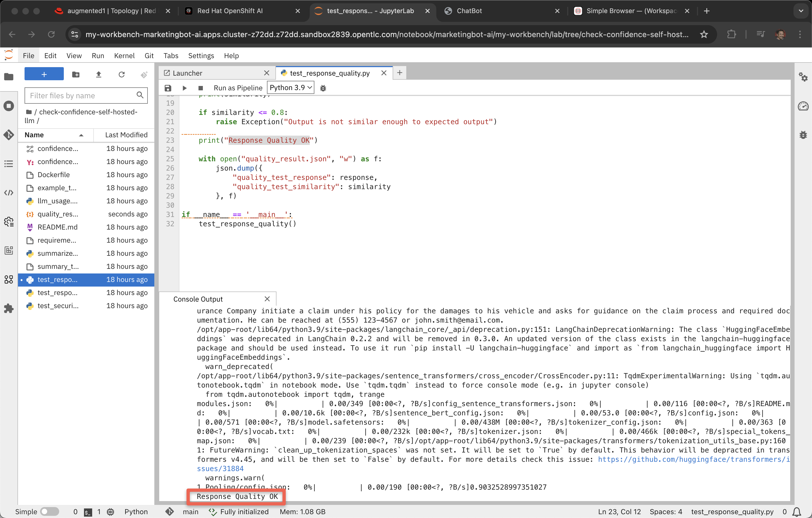Close the Console Output panel
812x518 pixels.
[267, 299]
